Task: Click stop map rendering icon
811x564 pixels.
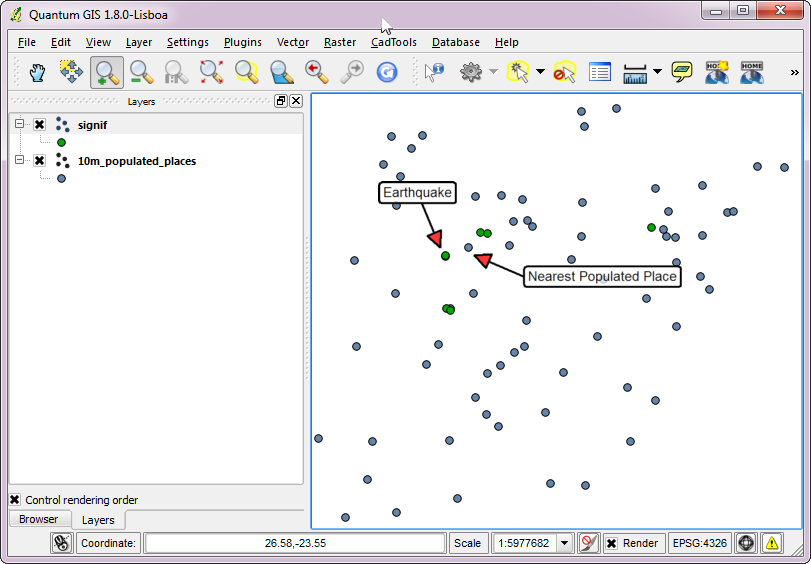Action: [588, 543]
